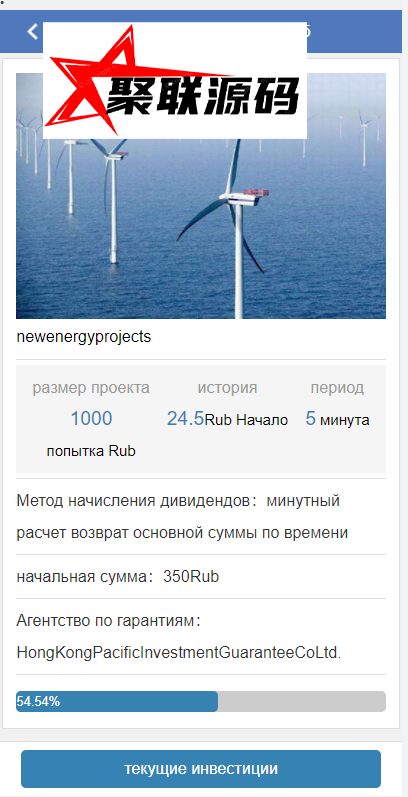Screen dimensions: 408x797
Task: Click the 5 минута period value
Action: pyautogui.click(x=337, y=419)
